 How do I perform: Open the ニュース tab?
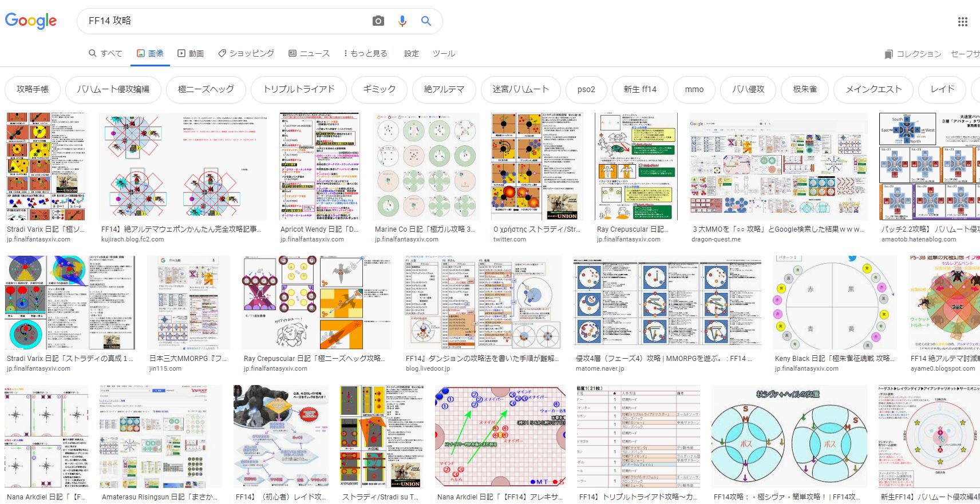click(309, 53)
